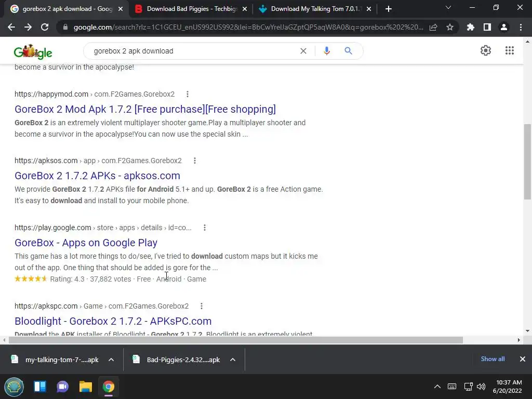Click in the search input field
532x399 pixels.
[x=193, y=51]
